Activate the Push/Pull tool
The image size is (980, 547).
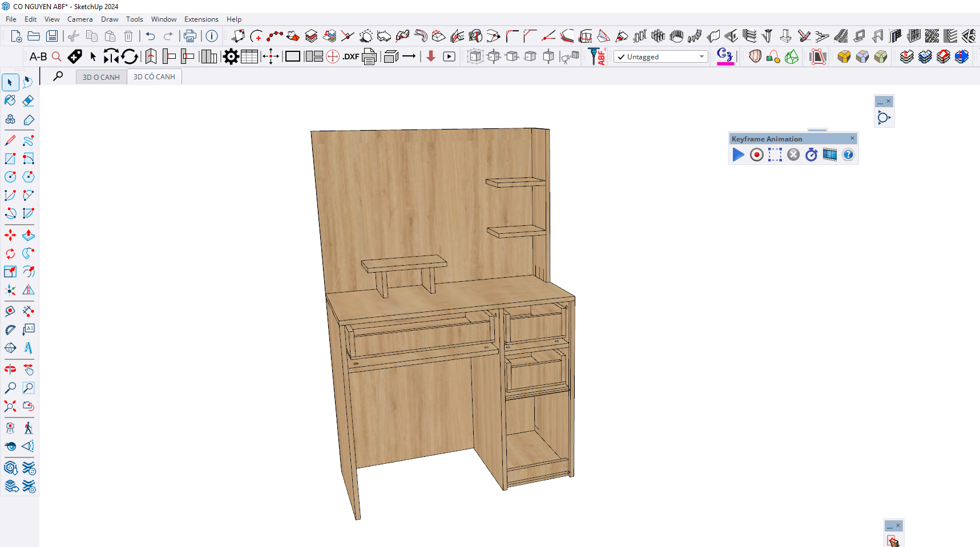pos(28,235)
